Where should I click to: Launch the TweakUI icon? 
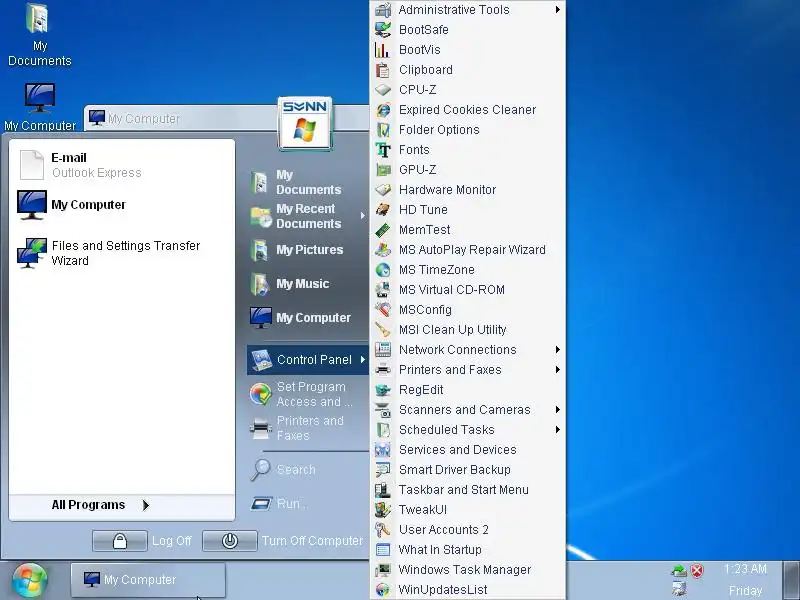point(383,510)
